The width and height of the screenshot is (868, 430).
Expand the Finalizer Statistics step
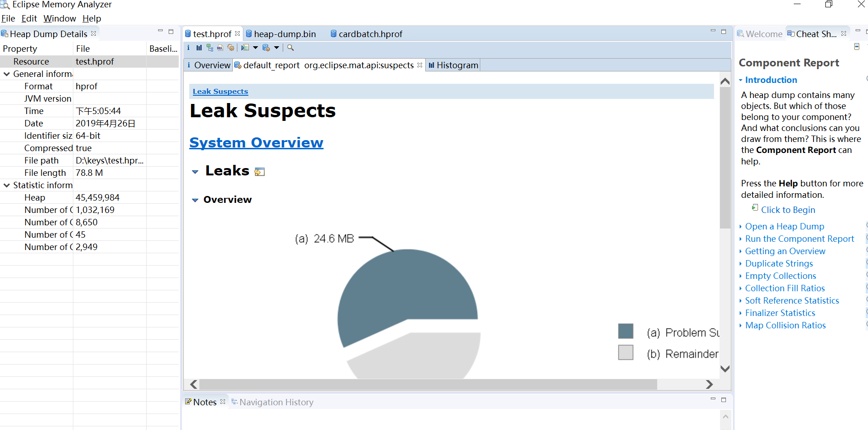[741, 313]
